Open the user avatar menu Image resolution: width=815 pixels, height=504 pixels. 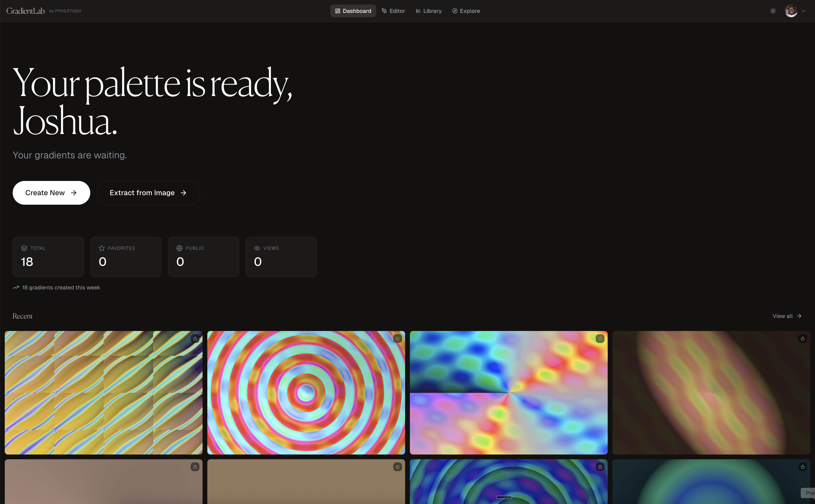[791, 11]
